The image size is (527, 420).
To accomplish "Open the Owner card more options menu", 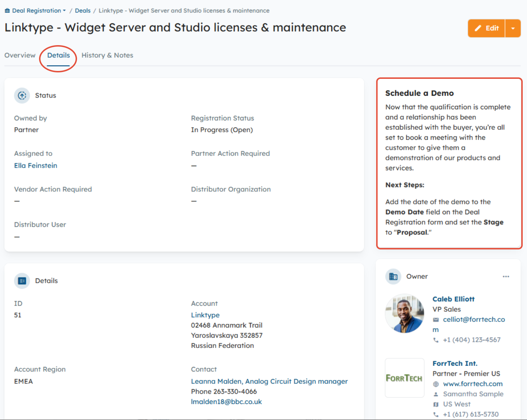I will point(506,277).
